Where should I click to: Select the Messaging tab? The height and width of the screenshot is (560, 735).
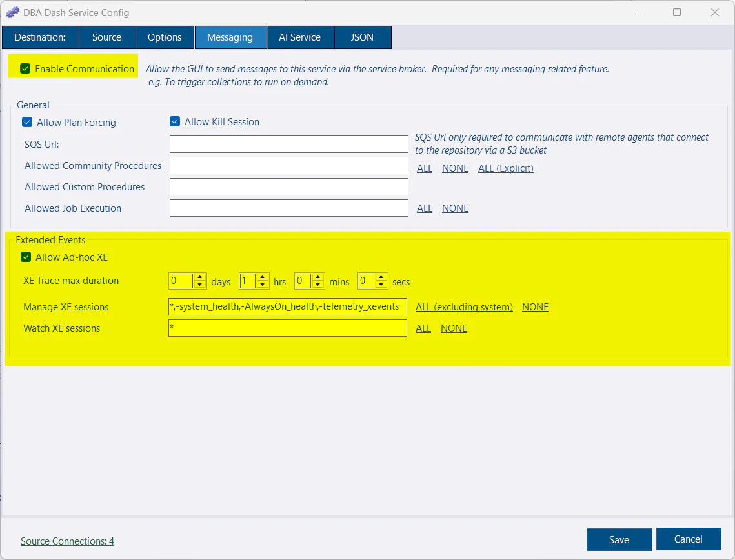(230, 37)
